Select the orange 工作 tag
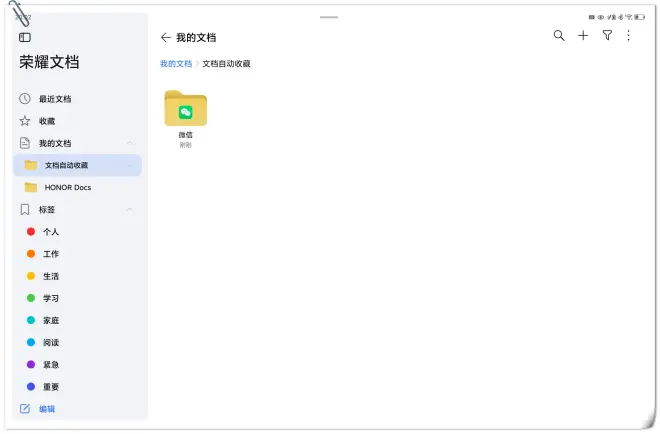This screenshot has height=434, width=660. pos(50,254)
